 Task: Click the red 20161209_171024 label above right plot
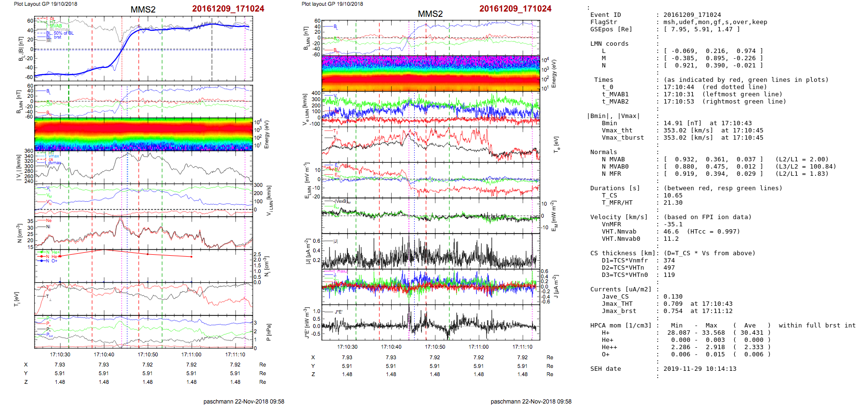pyautogui.click(x=515, y=9)
